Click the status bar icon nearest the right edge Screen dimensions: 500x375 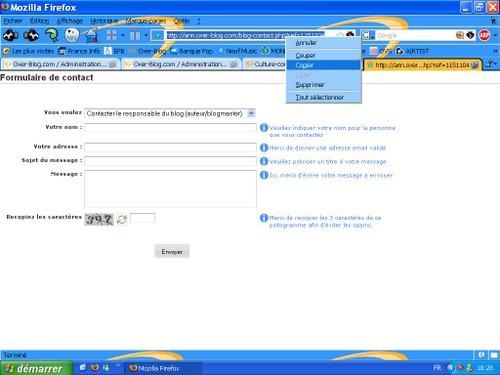pos(495,355)
